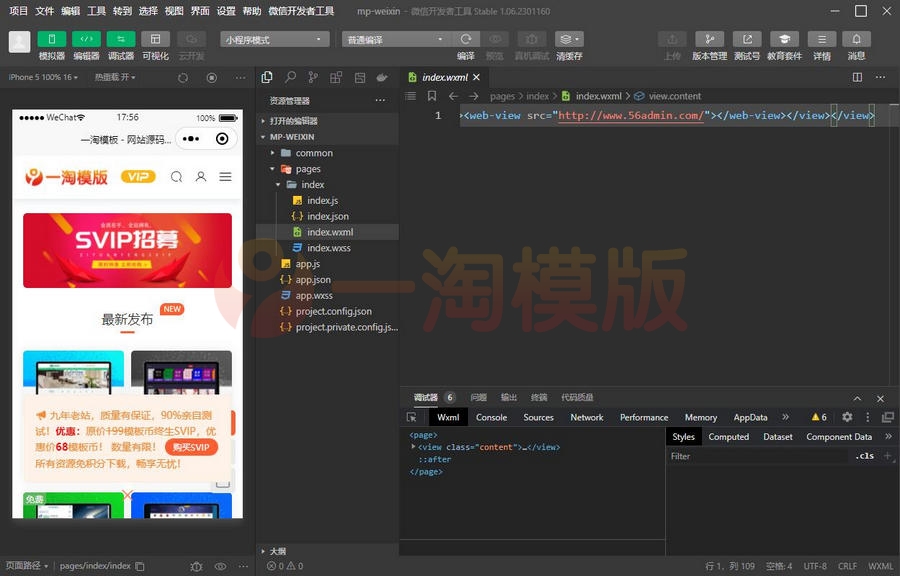This screenshot has width=900, height=576.
Task: Open the compile mode (普通编译) dropdown
Action: tap(396, 39)
